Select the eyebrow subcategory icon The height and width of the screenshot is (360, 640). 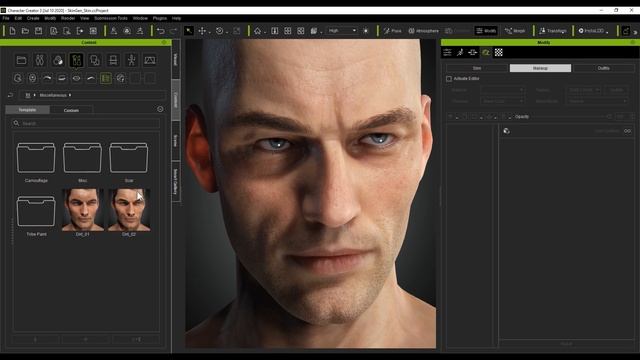47,78
